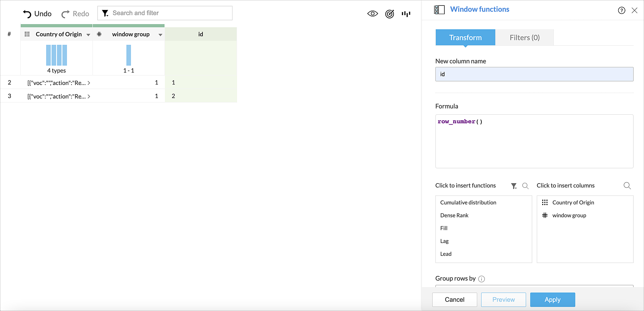Click the Undo arrow icon
This screenshot has height=311, width=644.
pyautogui.click(x=27, y=14)
